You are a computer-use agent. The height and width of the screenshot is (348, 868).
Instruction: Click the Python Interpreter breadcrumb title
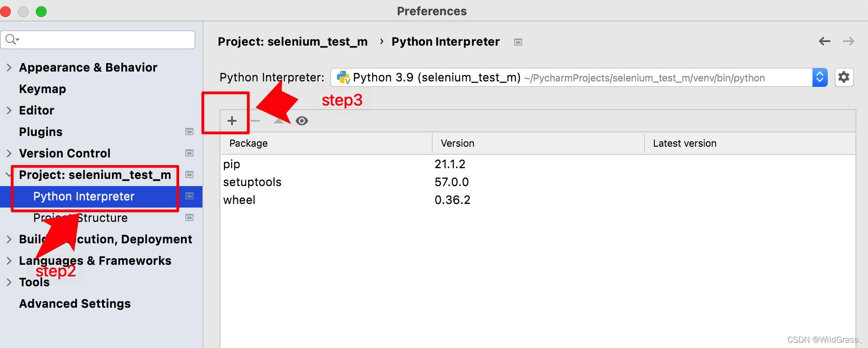446,42
